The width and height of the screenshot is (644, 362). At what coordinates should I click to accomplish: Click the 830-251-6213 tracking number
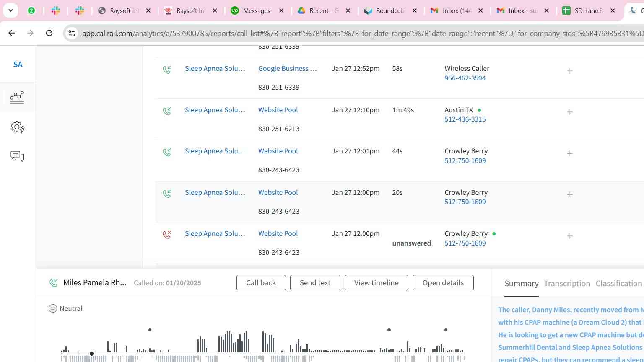(279, 129)
